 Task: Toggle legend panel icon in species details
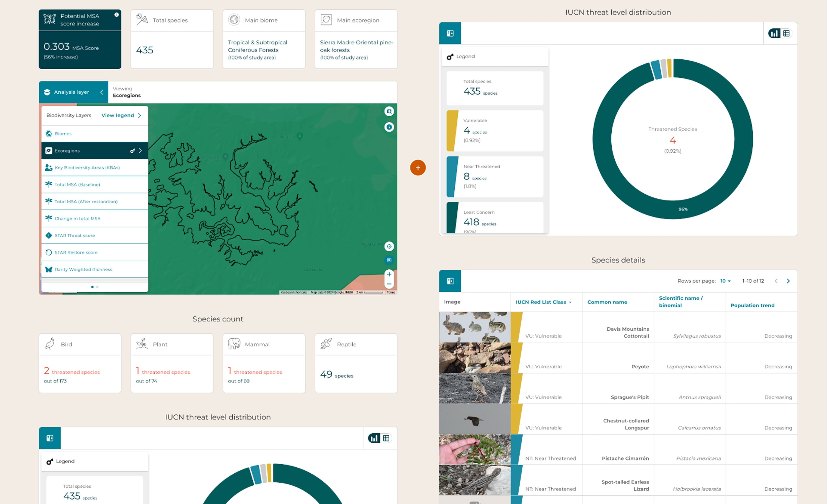pyautogui.click(x=450, y=281)
